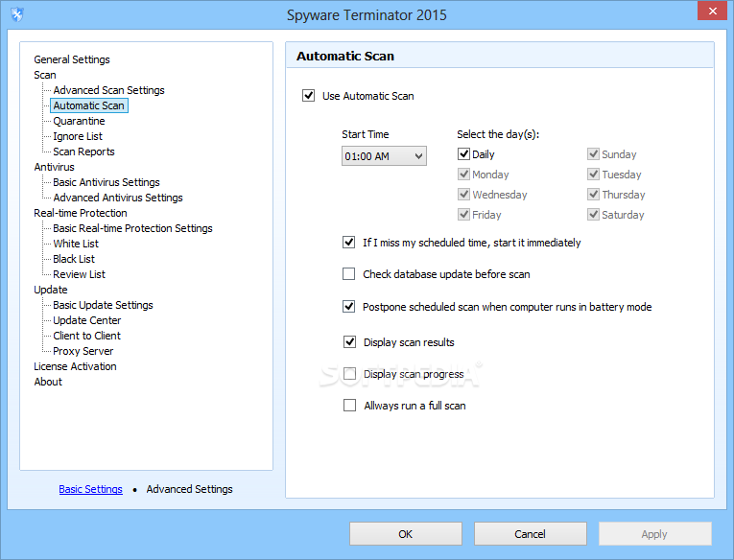The height and width of the screenshot is (560, 734).
Task: Open the Quarantine settings
Action: point(79,121)
